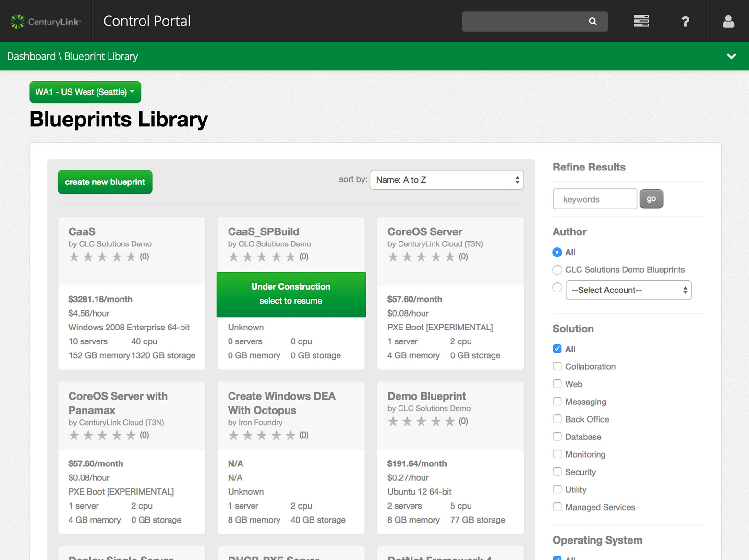749x560 pixels.
Task: Click create new blueprint button
Action: click(105, 182)
